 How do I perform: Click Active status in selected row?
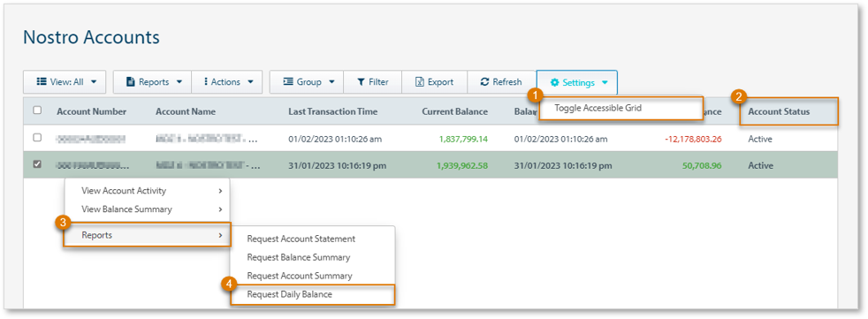click(761, 165)
